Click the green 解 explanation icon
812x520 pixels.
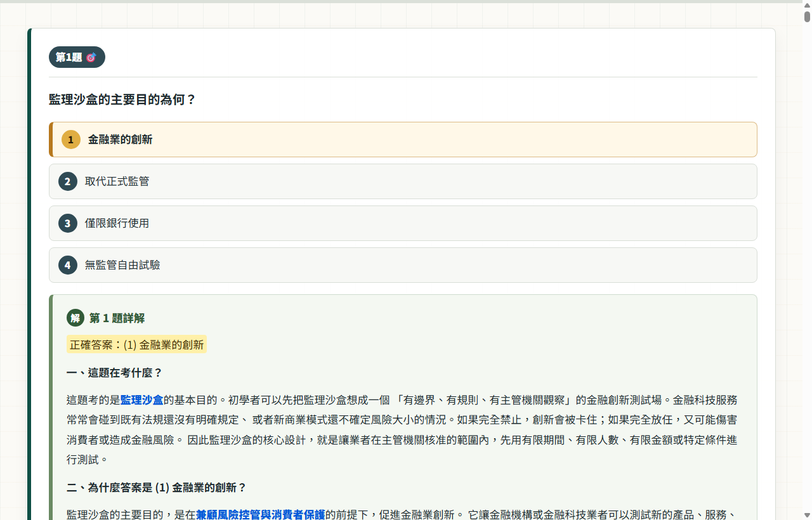75,318
